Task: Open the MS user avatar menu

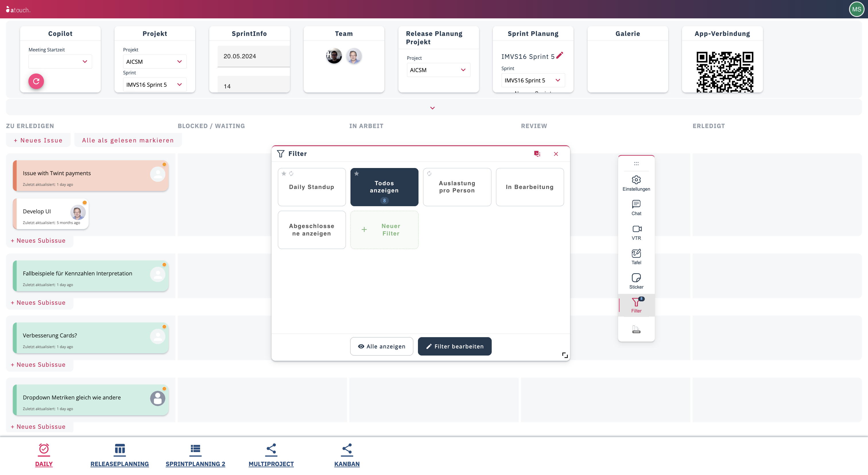Action: [x=856, y=9]
